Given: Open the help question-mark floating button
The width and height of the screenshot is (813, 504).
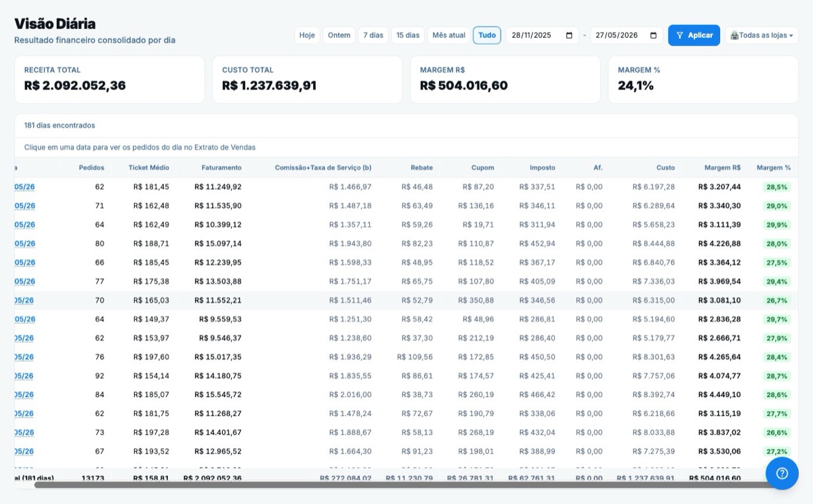Looking at the screenshot, I should point(782,474).
